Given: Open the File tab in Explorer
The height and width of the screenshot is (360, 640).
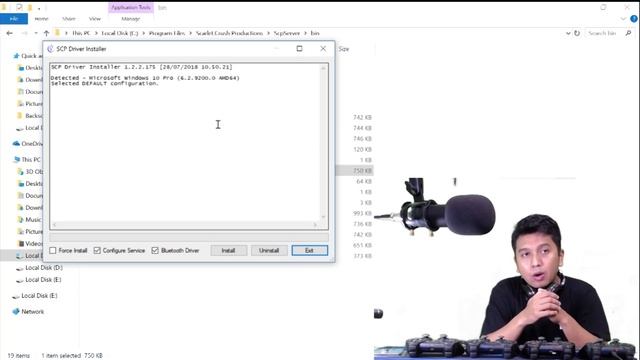Looking at the screenshot, I should (x=14, y=19).
